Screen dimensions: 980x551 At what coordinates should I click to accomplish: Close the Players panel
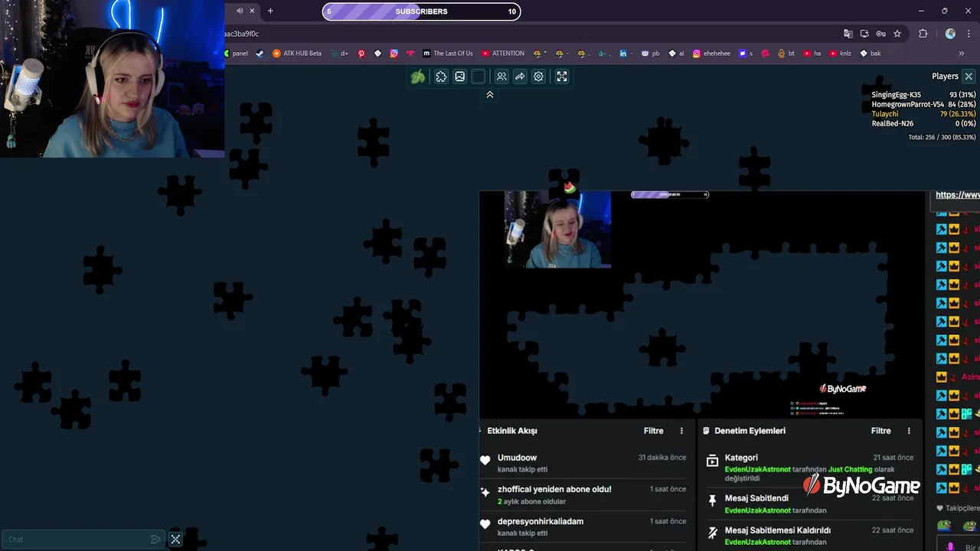969,77
